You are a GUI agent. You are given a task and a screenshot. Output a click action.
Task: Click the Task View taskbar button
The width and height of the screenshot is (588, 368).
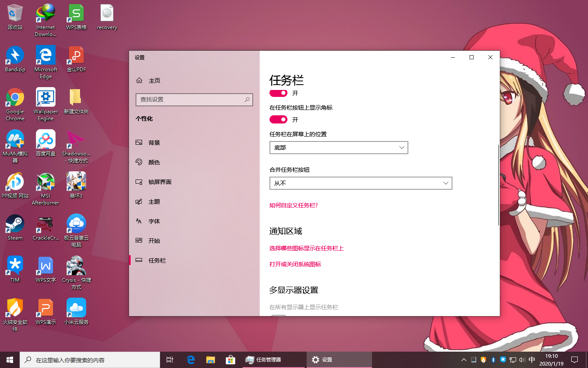(170, 360)
